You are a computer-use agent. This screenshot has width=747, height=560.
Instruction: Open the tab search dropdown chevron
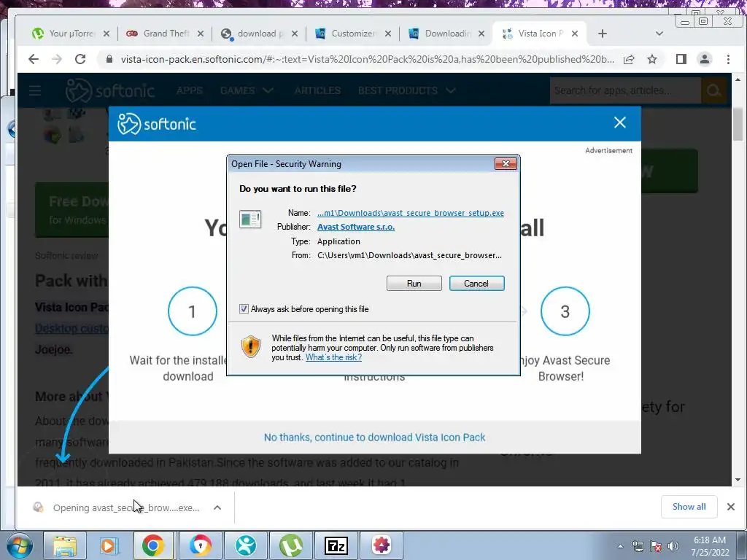pos(659,34)
